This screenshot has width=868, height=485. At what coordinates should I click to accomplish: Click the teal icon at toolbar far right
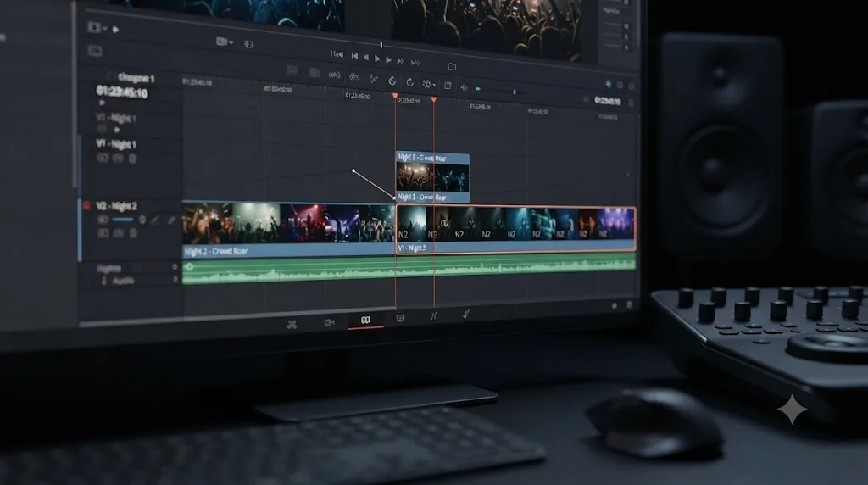pos(609,84)
